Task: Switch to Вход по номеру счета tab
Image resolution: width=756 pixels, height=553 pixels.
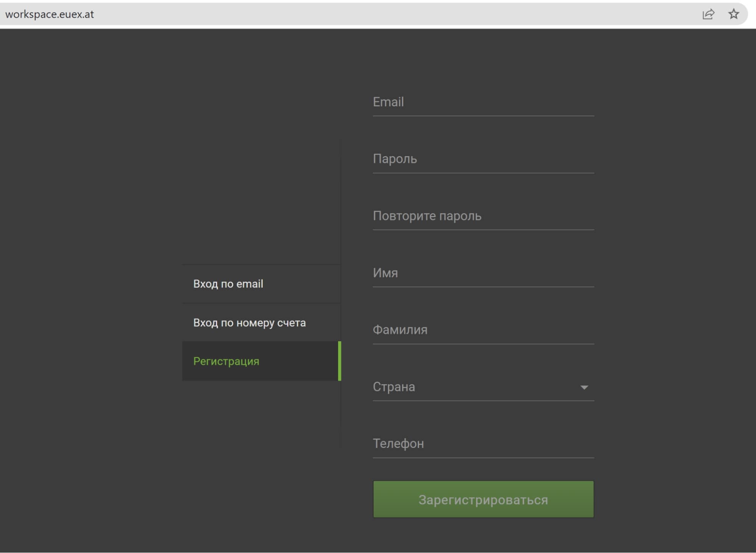Action: click(x=261, y=323)
